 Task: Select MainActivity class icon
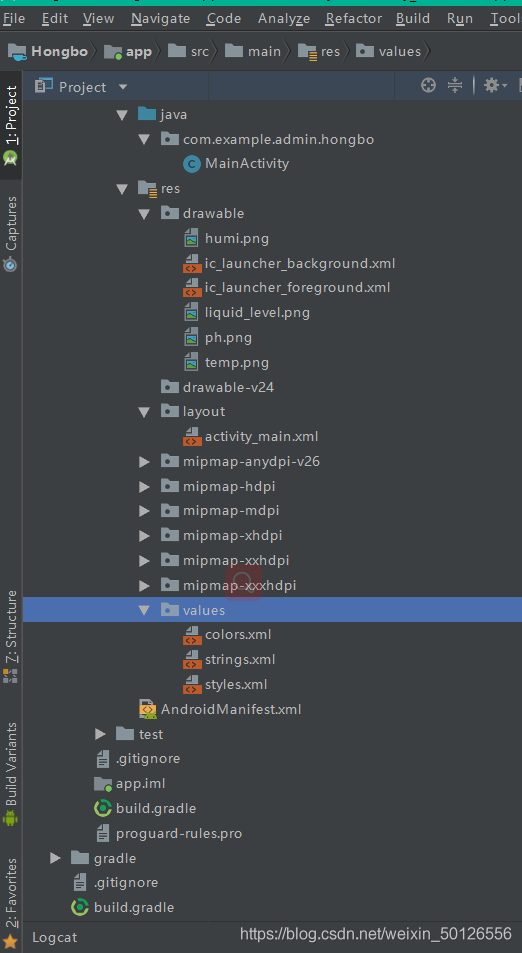tap(191, 164)
